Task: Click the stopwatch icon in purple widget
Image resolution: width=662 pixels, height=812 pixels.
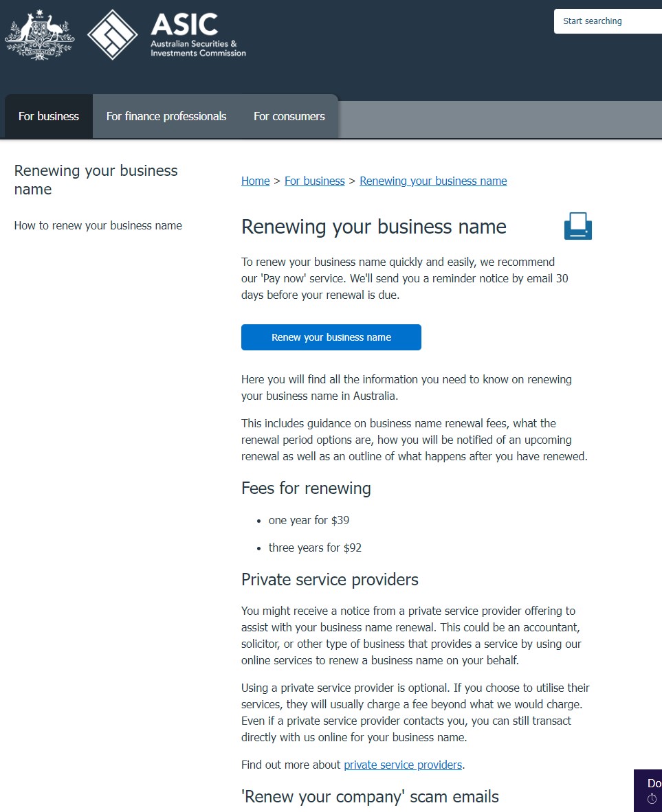Action: click(x=652, y=799)
